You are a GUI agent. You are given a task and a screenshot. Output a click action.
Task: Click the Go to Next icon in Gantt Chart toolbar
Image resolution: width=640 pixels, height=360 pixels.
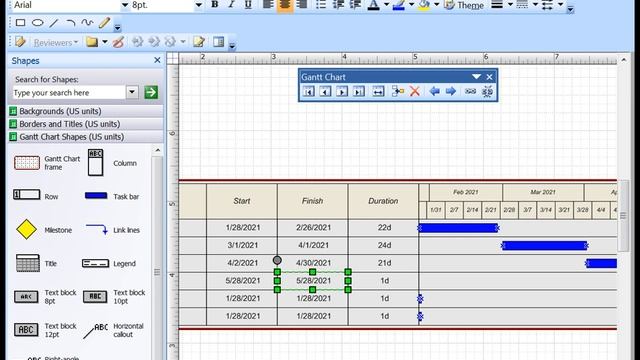click(342, 91)
